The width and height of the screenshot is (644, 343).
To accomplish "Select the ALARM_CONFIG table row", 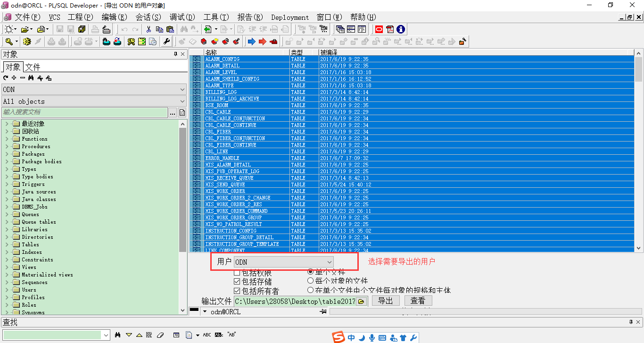I will [413, 59].
